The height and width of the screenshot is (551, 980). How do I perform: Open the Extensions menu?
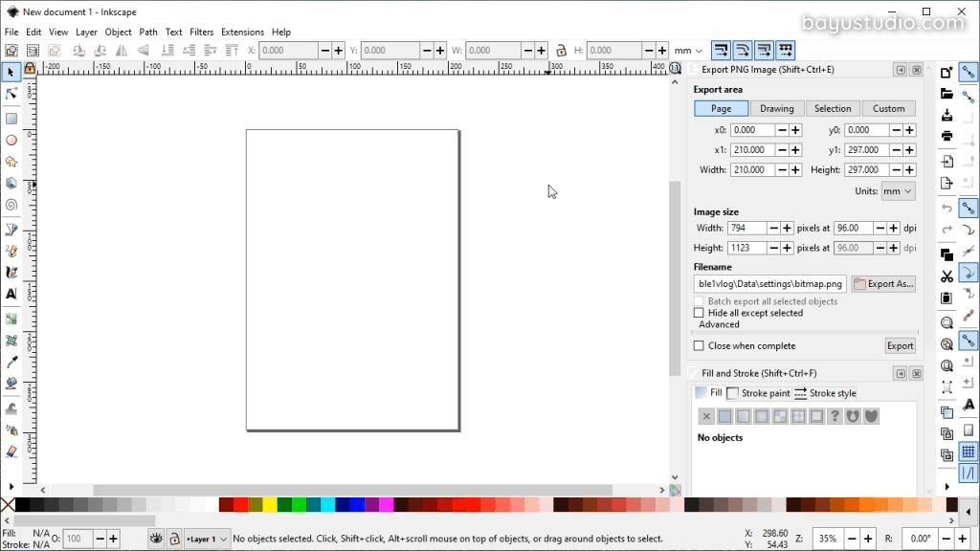[x=242, y=32]
